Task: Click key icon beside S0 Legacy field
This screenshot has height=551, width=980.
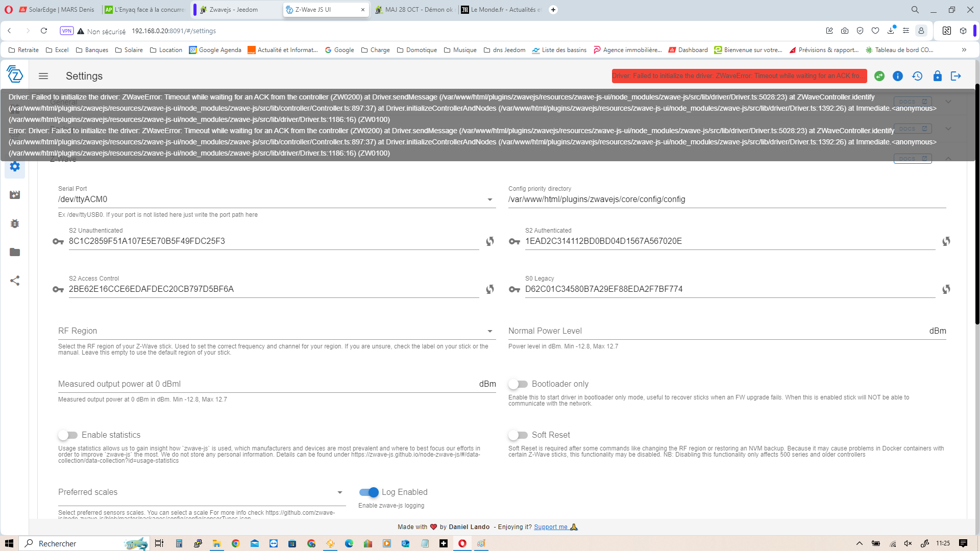Action: tap(514, 289)
